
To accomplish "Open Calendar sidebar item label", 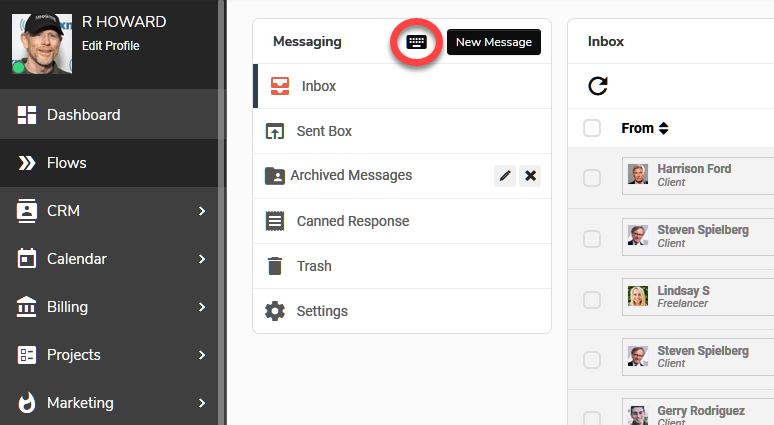I will pos(77,259).
